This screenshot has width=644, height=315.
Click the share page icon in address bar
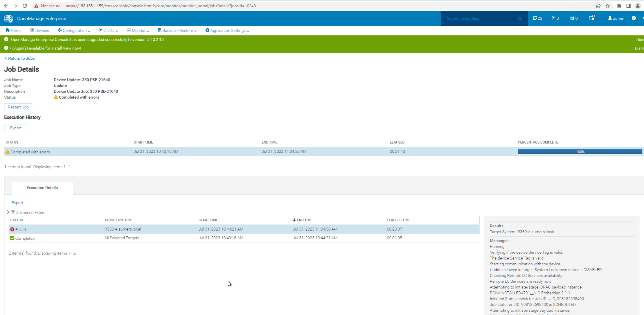[x=598, y=6]
